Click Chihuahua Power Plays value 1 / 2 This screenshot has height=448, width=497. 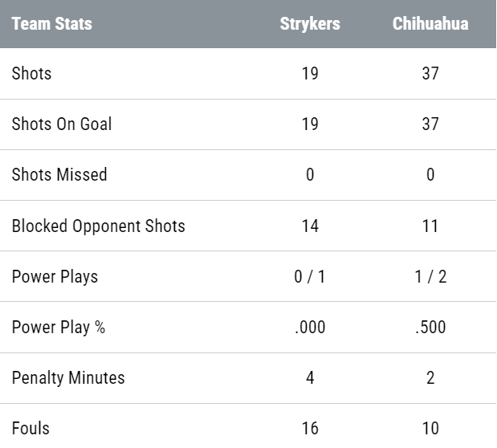(x=430, y=277)
